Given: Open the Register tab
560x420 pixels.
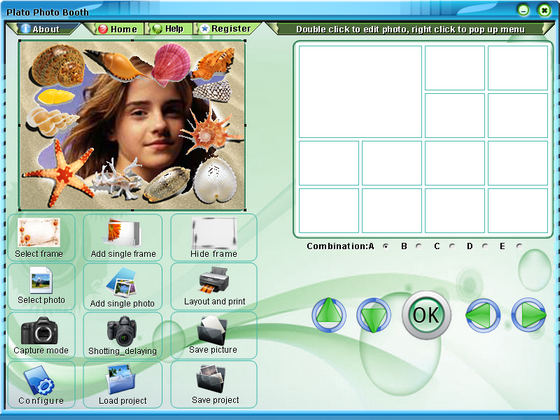Looking at the screenshot, I should pyautogui.click(x=226, y=29).
